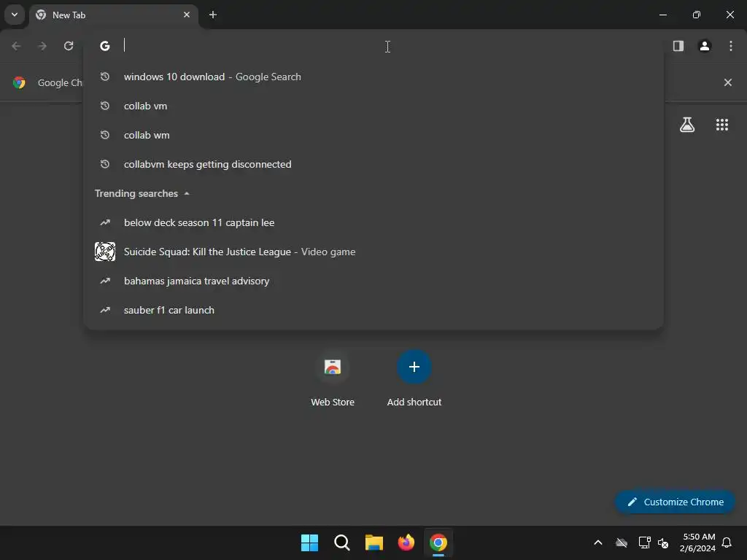Open the Google apps grid
The image size is (747, 560).
pyautogui.click(x=722, y=125)
